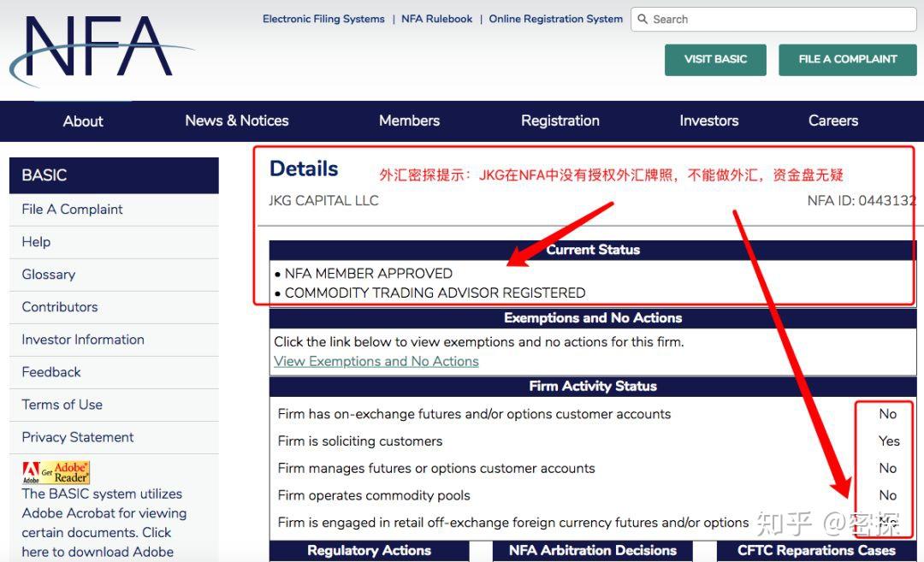
Task: Open the About menu
Action: [x=83, y=121]
